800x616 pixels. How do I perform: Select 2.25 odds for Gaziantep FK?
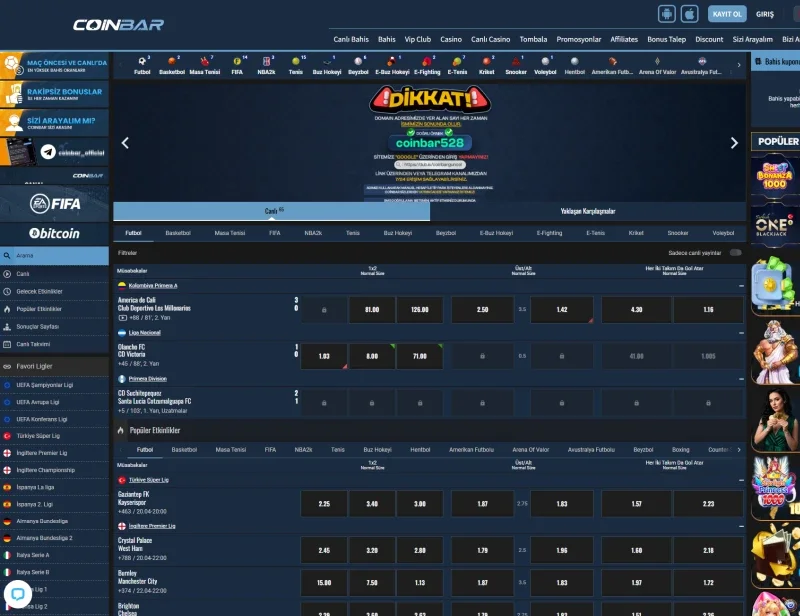point(324,504)
